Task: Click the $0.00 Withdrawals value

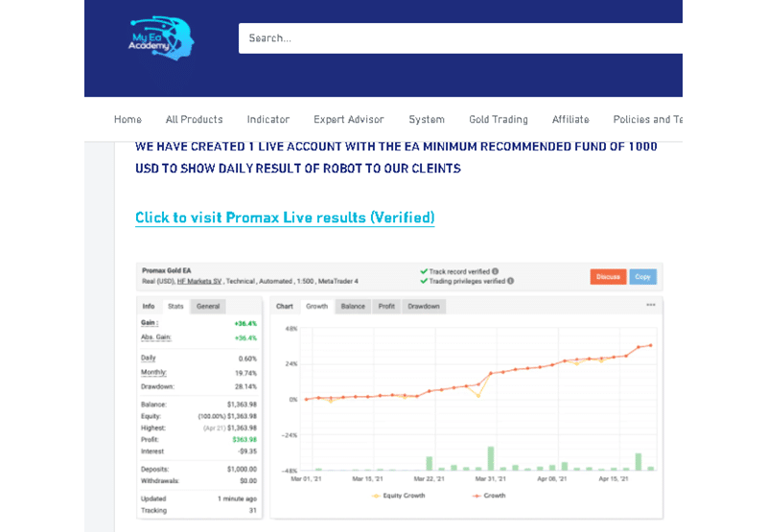Action: click(x=248, y=480)
